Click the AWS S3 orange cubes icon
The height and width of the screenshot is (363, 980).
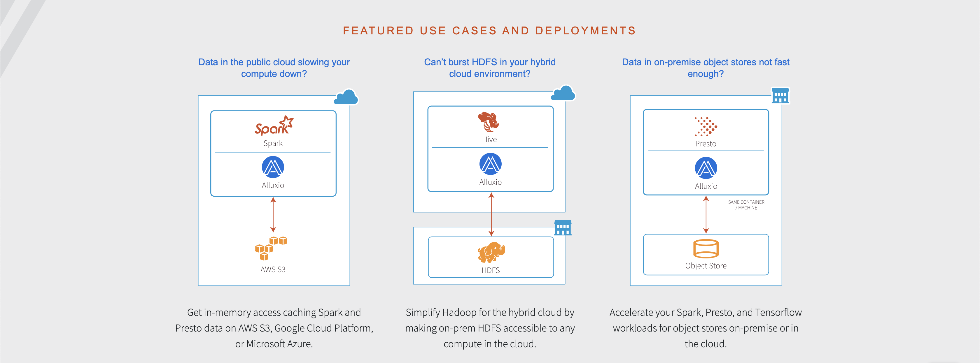pyautogui.click(x=271, y=248)
